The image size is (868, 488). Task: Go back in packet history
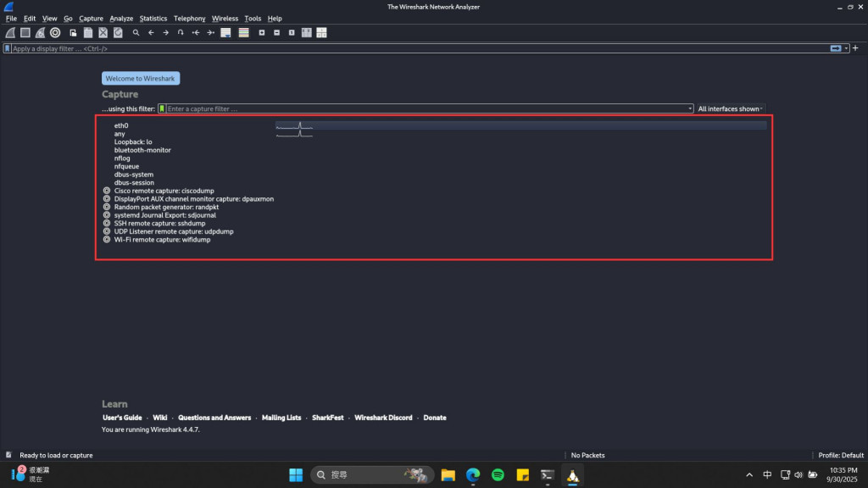coord(151,33)
